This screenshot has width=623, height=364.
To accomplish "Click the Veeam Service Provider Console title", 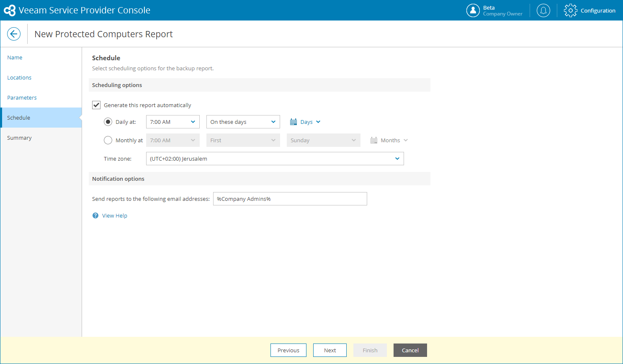I will point(85,10).
